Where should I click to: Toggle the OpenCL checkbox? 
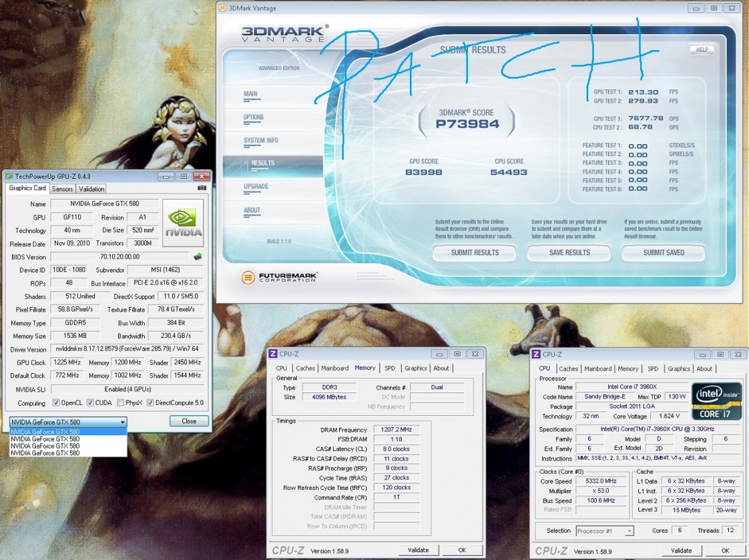coord(56,402)
